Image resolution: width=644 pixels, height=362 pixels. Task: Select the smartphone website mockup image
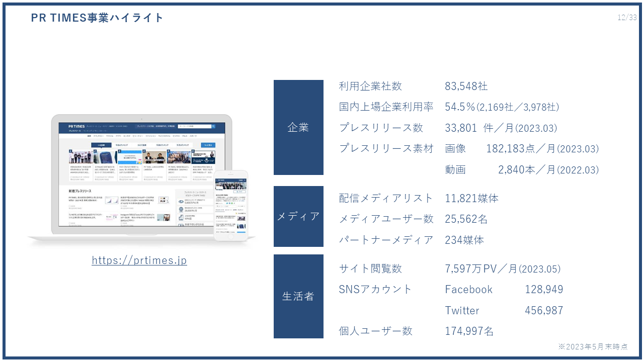(231, 205)
